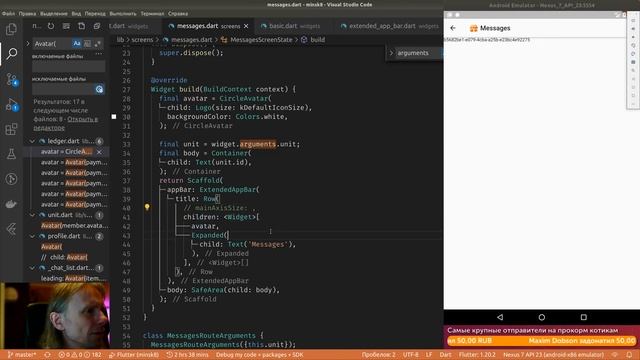
Task: Change language mode 'Dart' in status bar
Action: click(x=445, y=355)
